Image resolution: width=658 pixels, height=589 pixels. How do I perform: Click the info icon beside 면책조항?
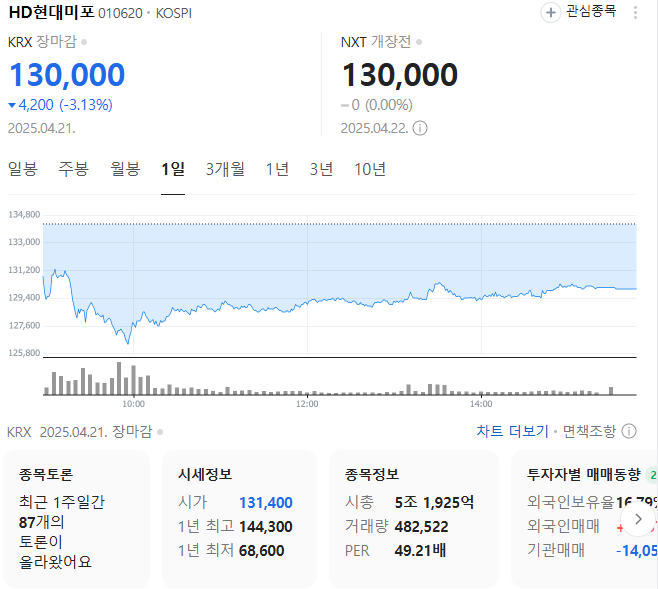629,431
